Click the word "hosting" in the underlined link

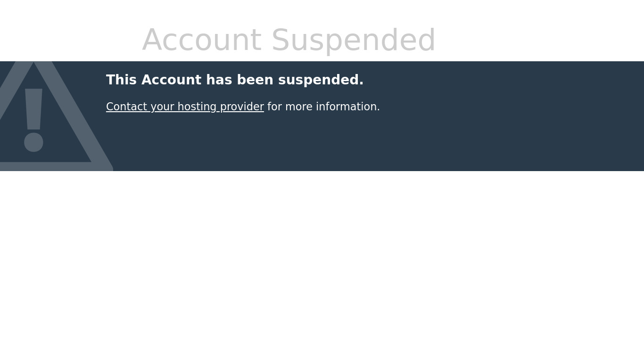[x=197, y=107]
